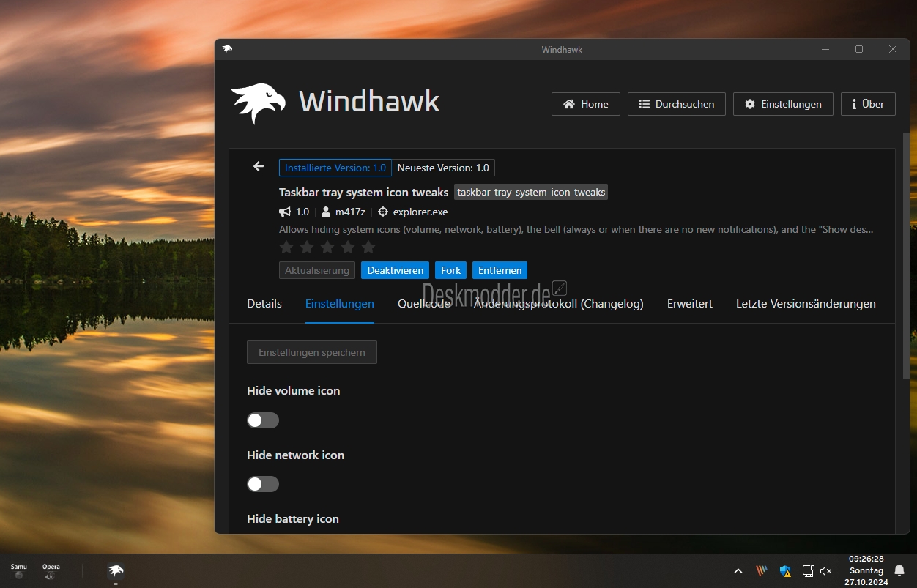The image size is (917, 588).
Task: Click the Hide battery icon label
Action: (293, 518)
